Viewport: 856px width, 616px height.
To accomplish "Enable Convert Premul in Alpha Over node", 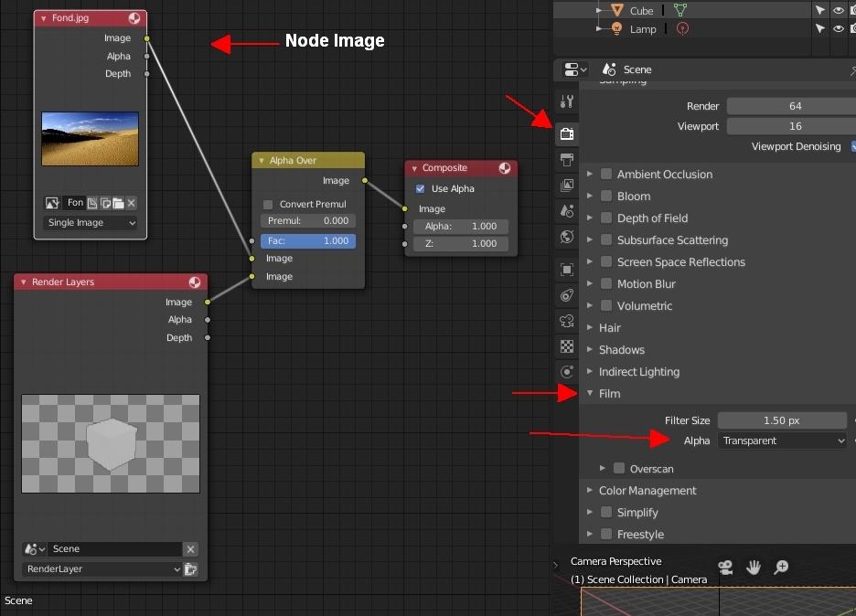I will coord(268,204).
